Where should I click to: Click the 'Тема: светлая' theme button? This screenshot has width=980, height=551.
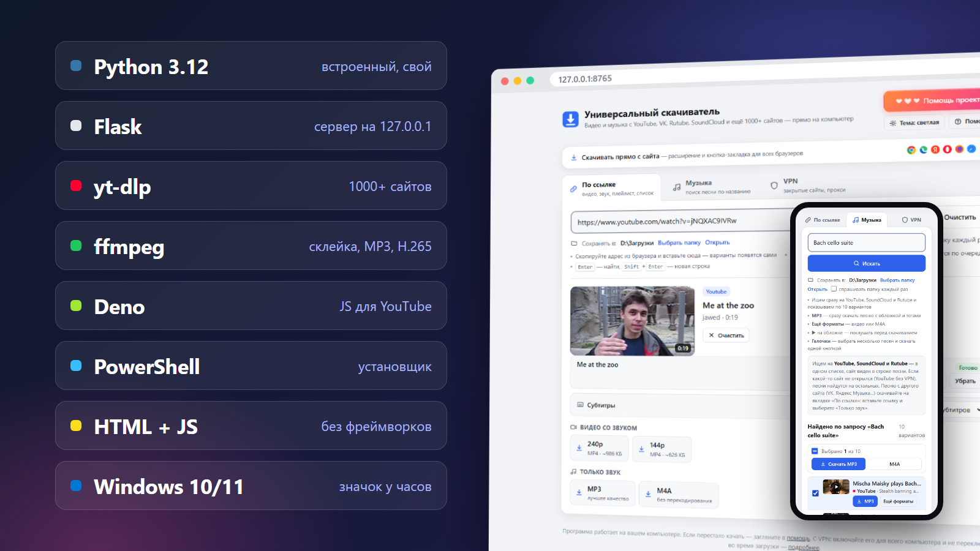coord(914,122)
